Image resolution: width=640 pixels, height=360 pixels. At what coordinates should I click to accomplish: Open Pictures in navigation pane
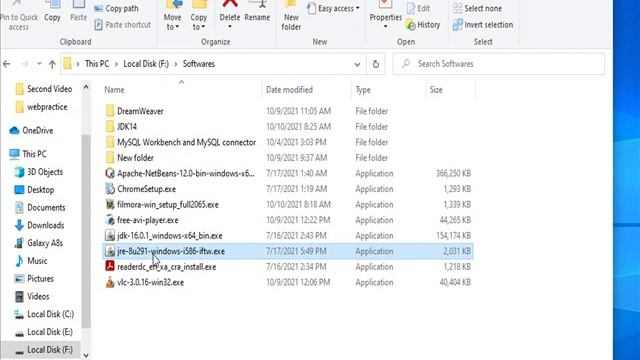point(34,279)
